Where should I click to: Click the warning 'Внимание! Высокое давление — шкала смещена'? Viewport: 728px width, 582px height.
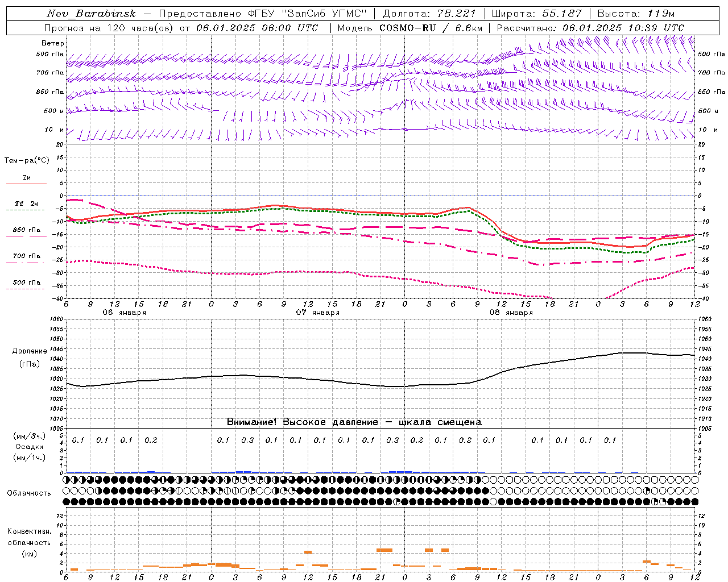pos(354,422)
